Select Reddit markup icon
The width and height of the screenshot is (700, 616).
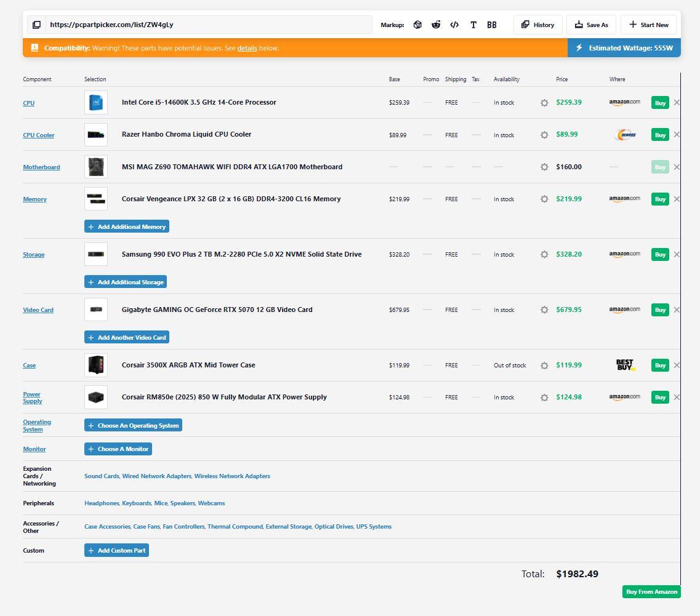(436, 25)
